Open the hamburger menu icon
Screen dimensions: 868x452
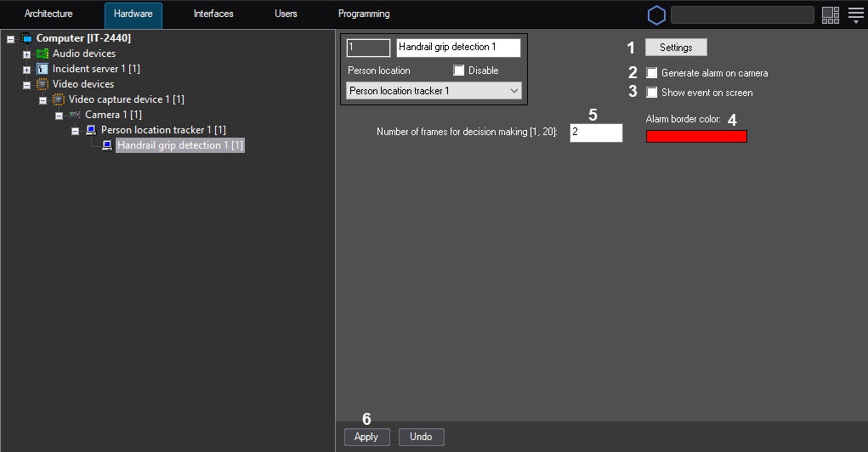point(855,14)
